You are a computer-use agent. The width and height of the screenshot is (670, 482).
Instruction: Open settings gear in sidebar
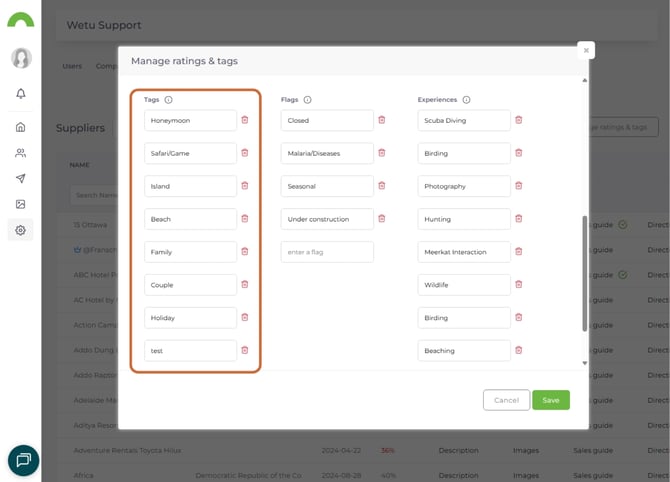pos(21,230)
